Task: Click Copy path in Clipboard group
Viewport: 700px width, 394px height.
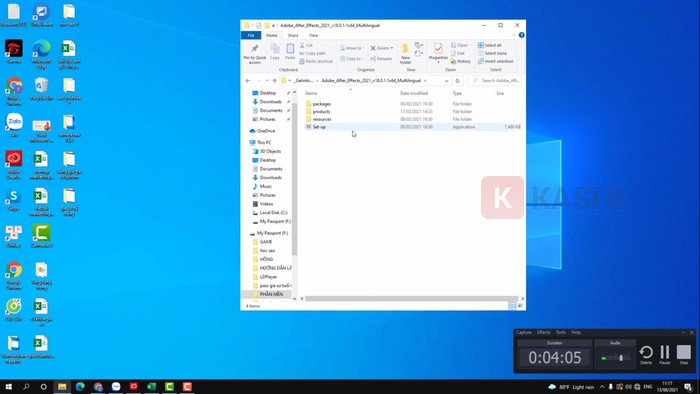Action: tap(312, 53)
